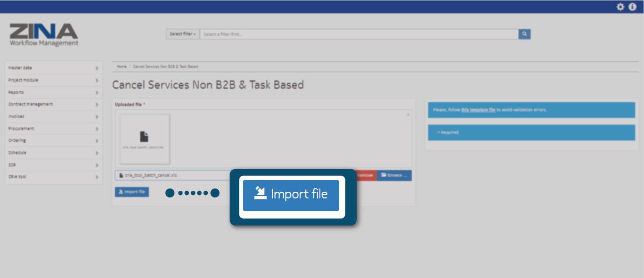Select Procurement in the sidebar
Screen dimensions: 644x278
53,129
